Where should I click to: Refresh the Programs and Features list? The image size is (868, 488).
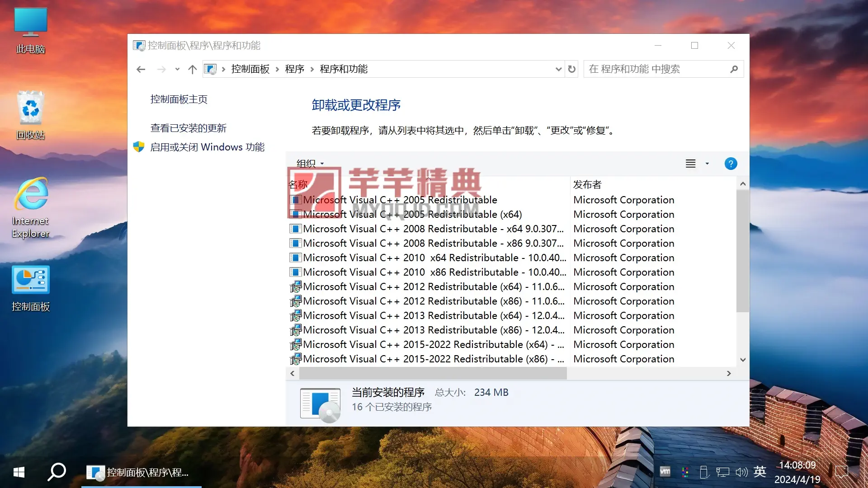(572, 69)
